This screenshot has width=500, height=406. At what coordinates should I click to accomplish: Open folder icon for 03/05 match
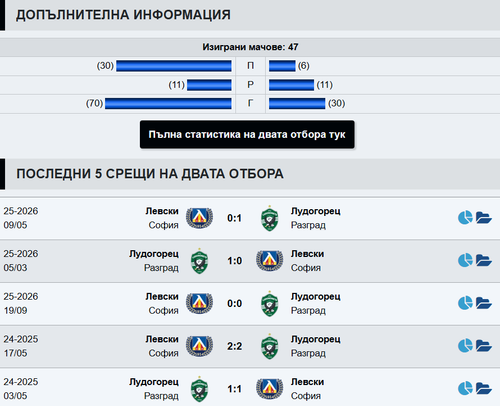(484, 388)
